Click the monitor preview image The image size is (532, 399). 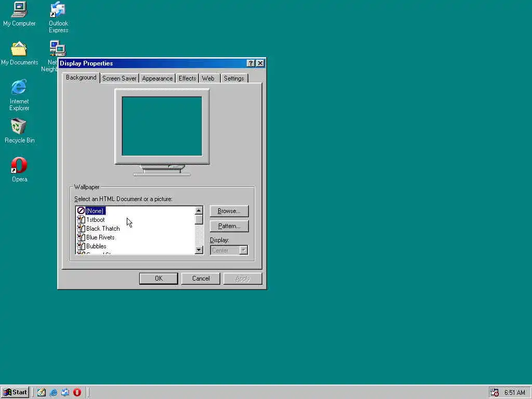[x=162, y=132]
